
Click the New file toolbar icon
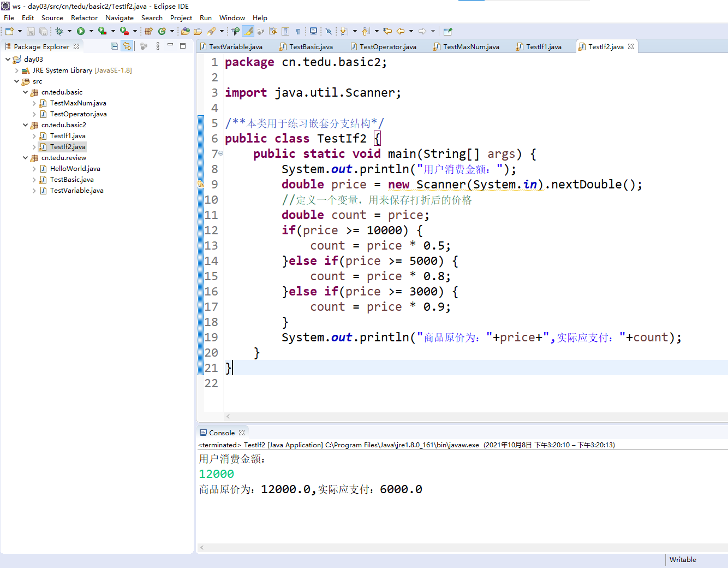pyautogui.click(x=9, y=31)
